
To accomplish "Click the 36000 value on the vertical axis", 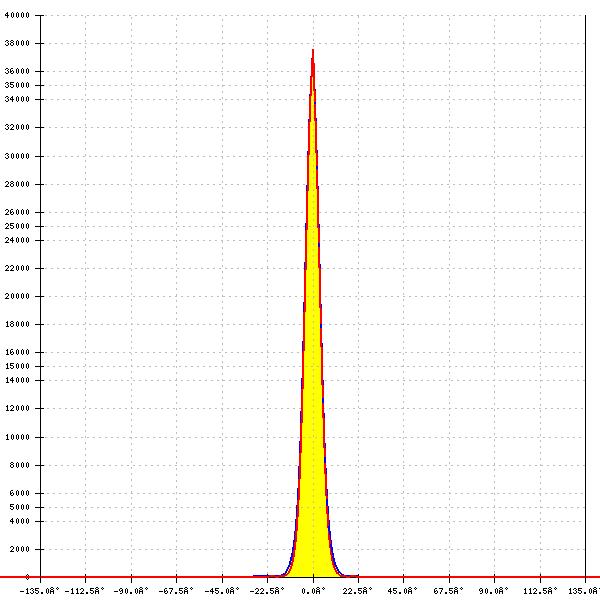I will pyautogui.click(x=17, y=71).
